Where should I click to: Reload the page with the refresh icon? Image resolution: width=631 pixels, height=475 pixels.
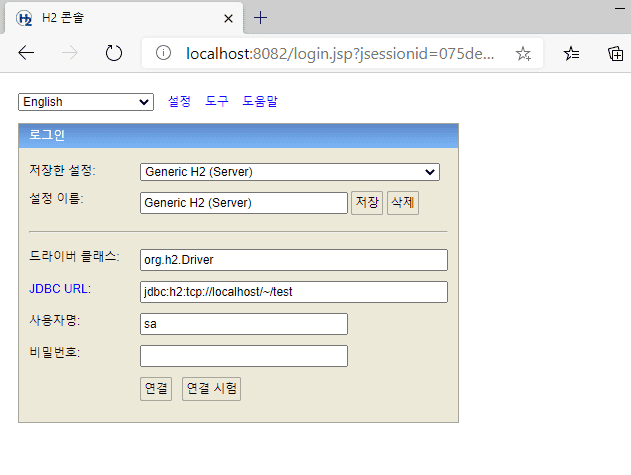click(x=113, y=53)
